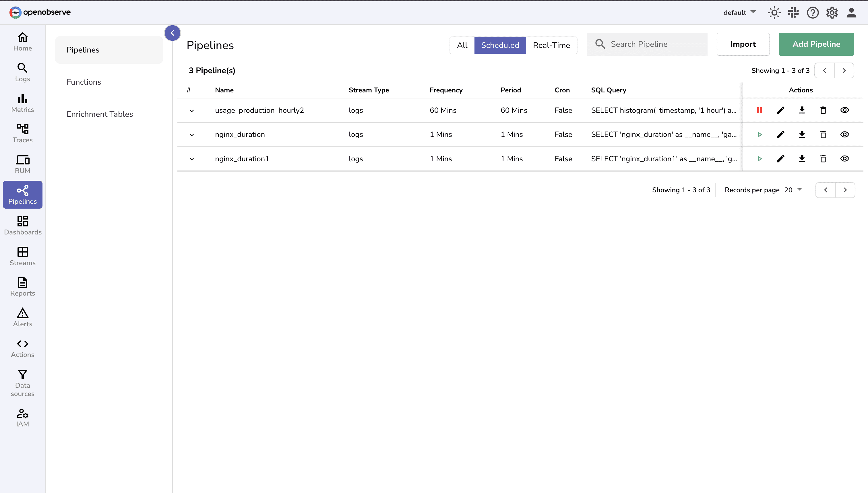Open the Alerts section
This screenshot has height=493, width=868.
coord(22,317)
